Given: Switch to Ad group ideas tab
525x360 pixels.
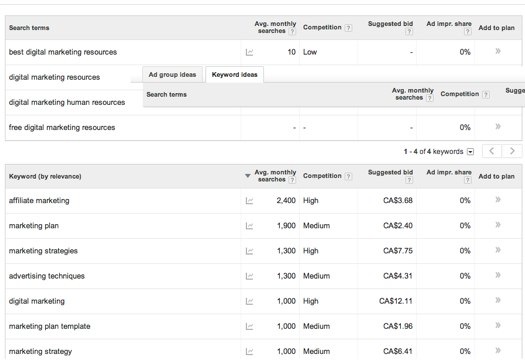Looking at the screenshot, I should (x=172, y=75).
